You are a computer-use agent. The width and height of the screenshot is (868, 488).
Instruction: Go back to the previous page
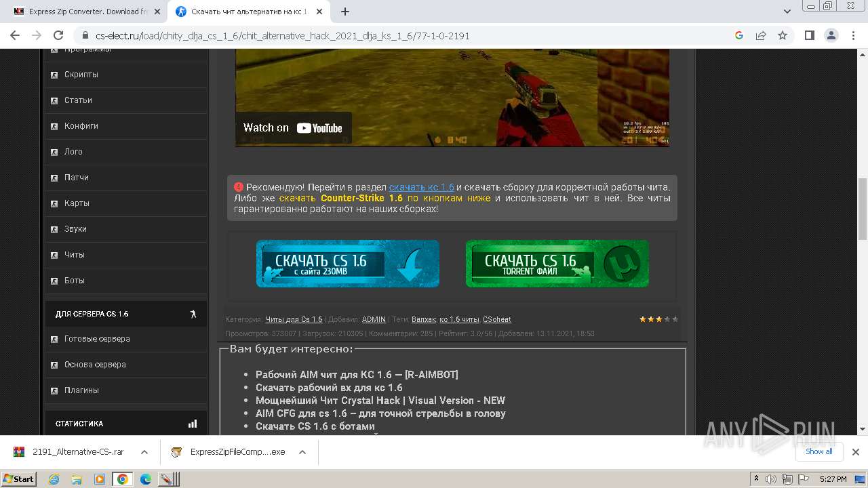[x=15, y=35]
